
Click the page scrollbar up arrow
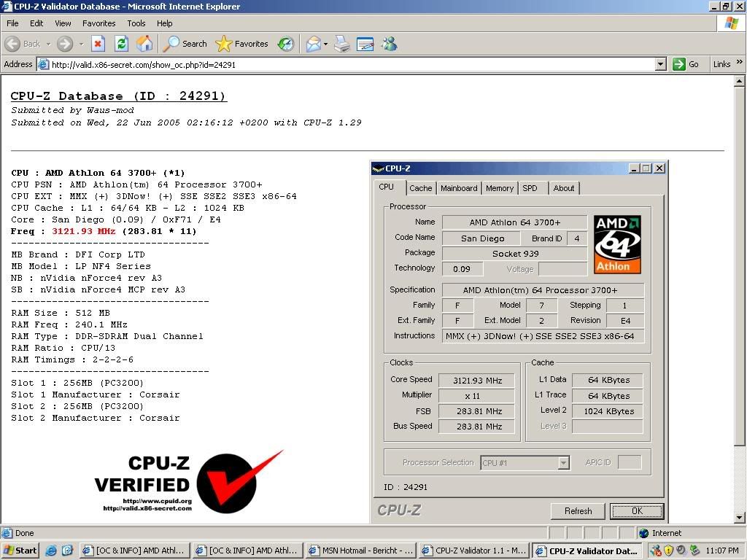click(x=739, y=81)
